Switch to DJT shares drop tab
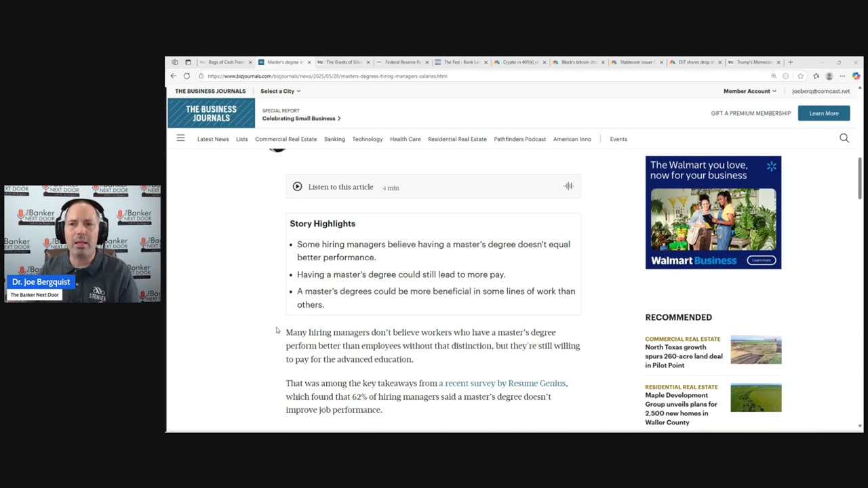 (696, 62)
